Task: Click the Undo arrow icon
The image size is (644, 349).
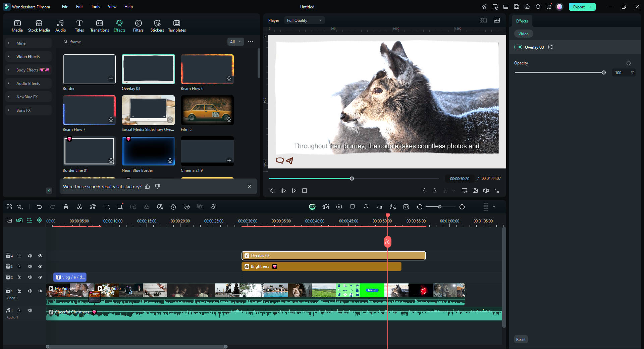Action: point(39,207)
